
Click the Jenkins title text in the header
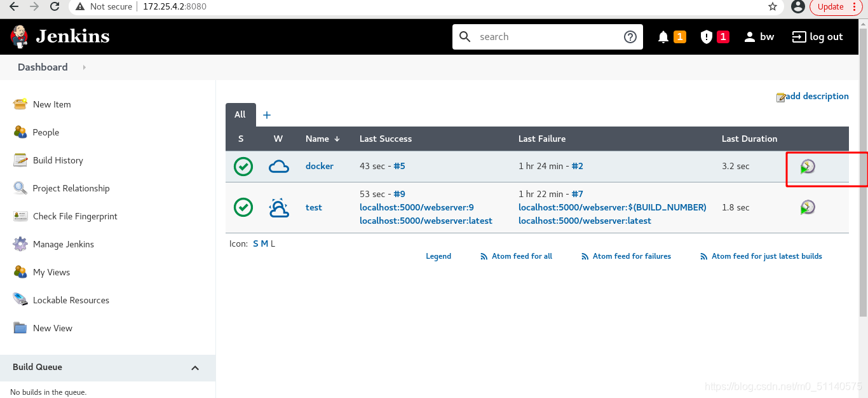72,36
